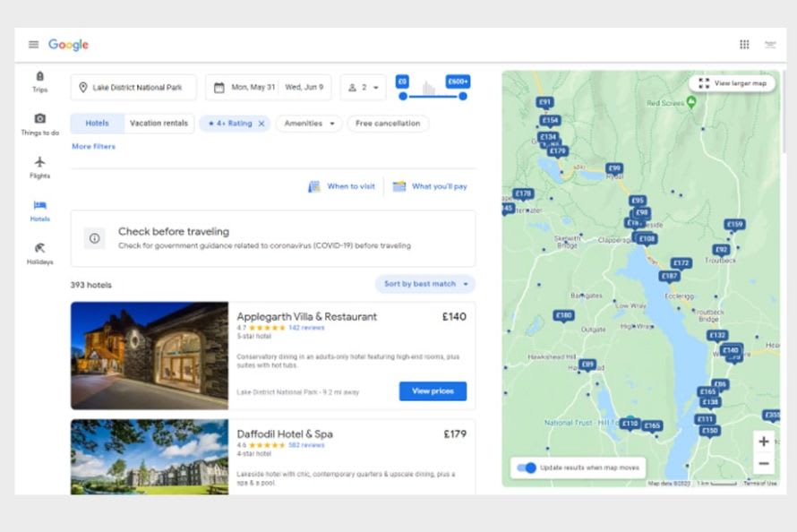Screen dimensions: 797x532
Task: Open Flights from the sidebar
Action: click(39, 167)
